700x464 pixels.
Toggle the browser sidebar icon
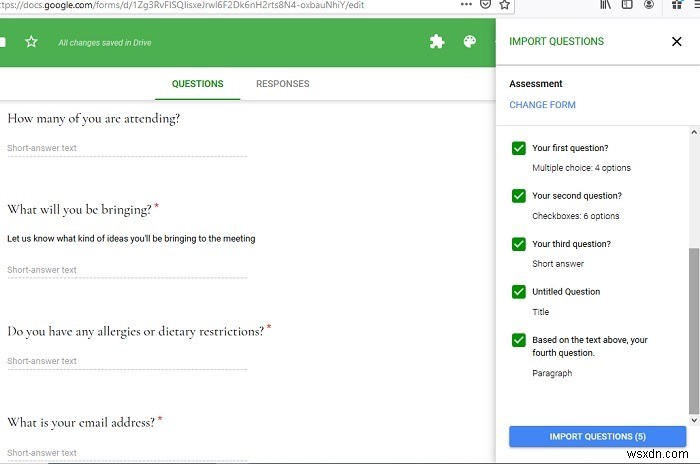coord(627,4)
